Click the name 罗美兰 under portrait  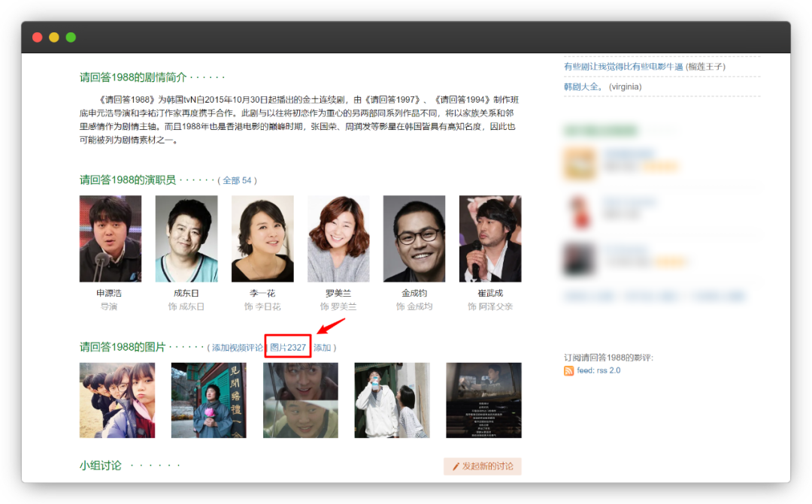[x=338, y=293]
